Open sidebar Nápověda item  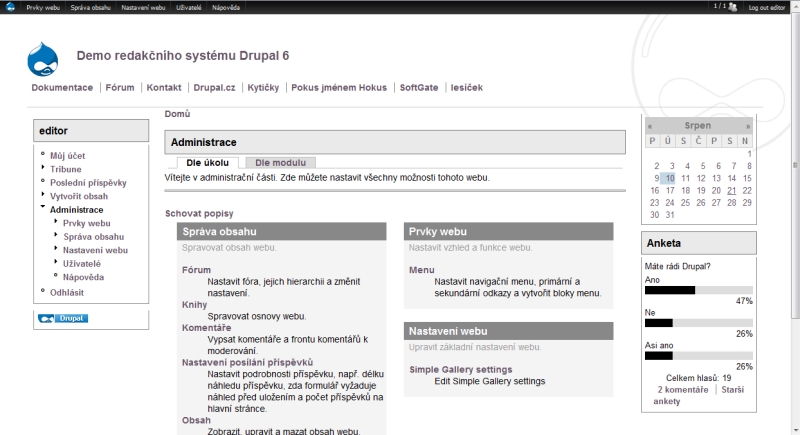tap(83, 277)
